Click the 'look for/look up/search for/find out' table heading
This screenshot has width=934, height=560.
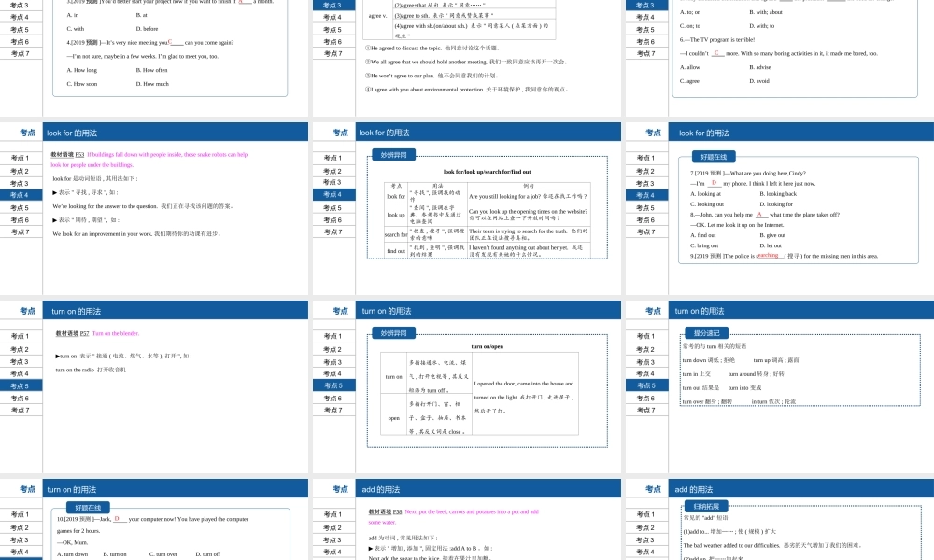point(488,172)
